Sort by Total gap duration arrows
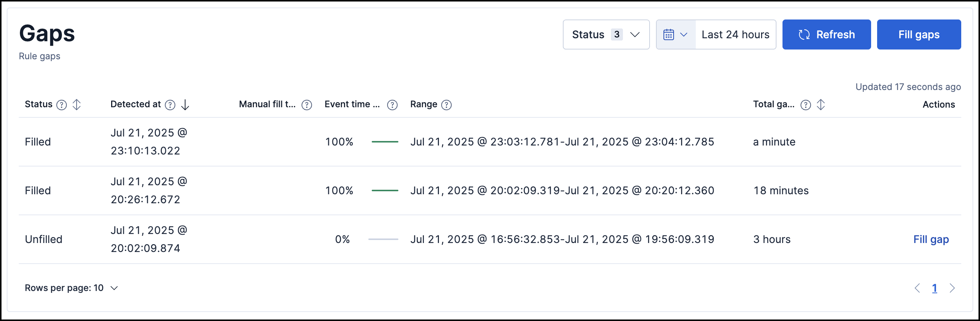 tap(820, 105)
